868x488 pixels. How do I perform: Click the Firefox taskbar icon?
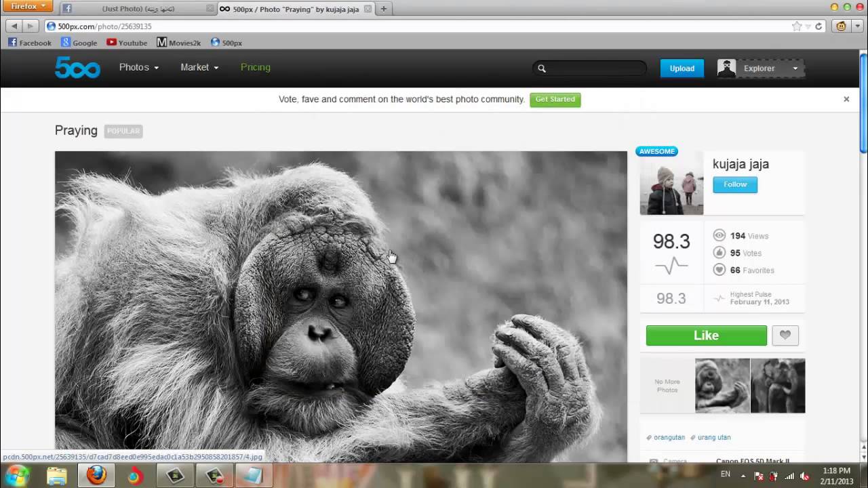click(x=96, y=476)
